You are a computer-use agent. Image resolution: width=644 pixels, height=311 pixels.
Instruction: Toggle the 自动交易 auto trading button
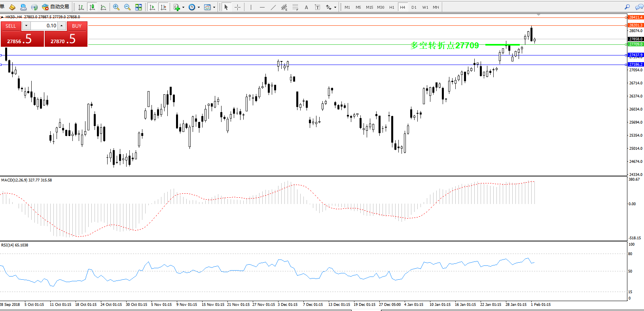56,7
